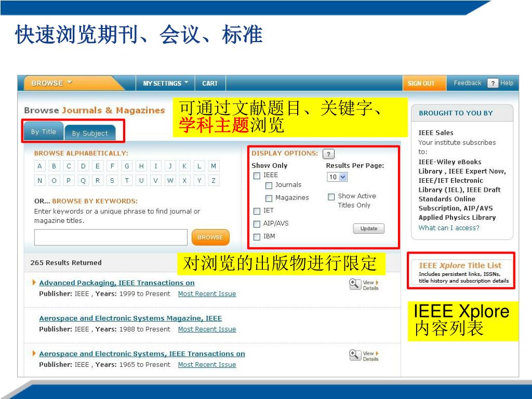Check the Magazines checkbox
This screenshot has width=532, height=399.
[x=269, y=198]
